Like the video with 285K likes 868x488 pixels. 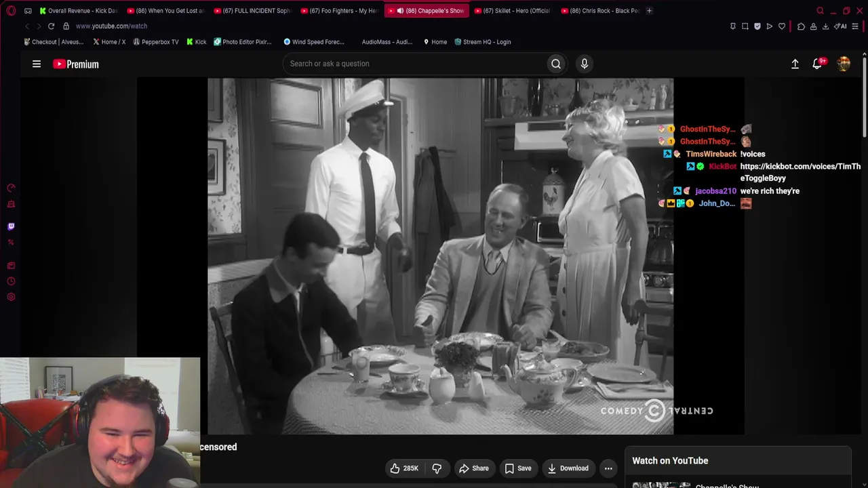(x=404, y=468)
